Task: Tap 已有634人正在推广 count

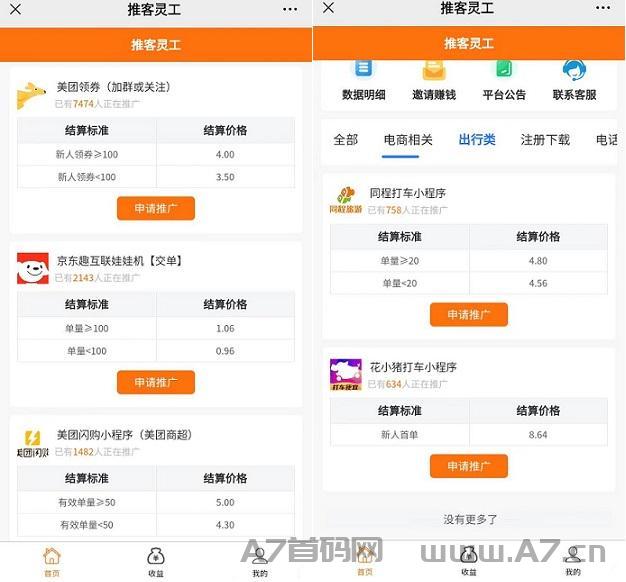Action: coord(408,384)
